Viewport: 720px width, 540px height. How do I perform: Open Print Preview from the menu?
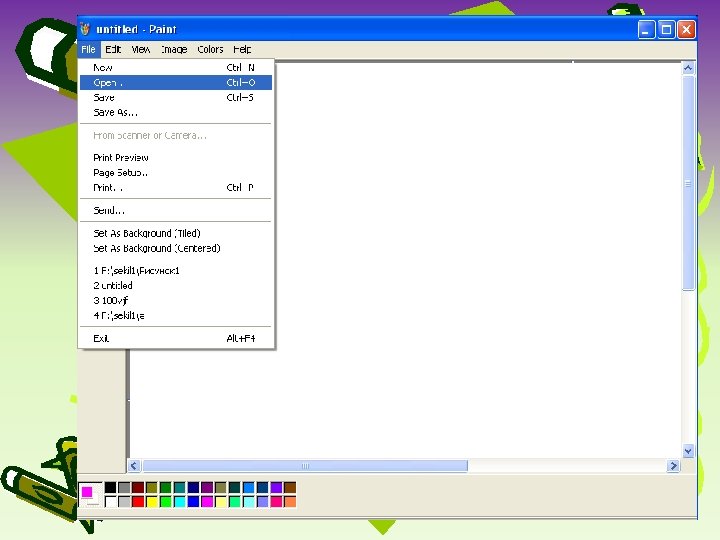(x=176, y=158)
